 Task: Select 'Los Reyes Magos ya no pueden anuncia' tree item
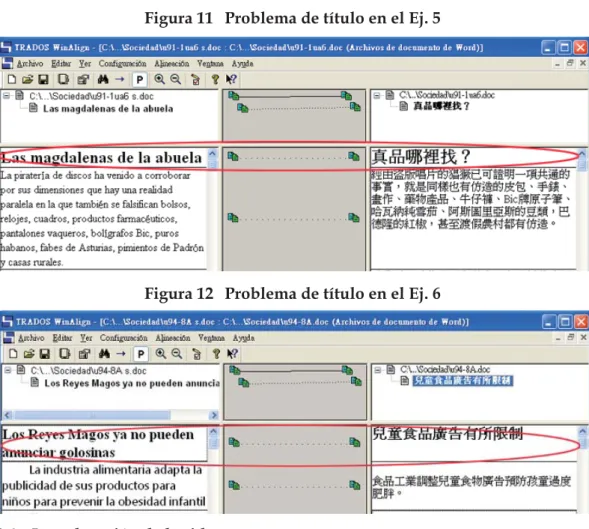[x=132, y=383]
